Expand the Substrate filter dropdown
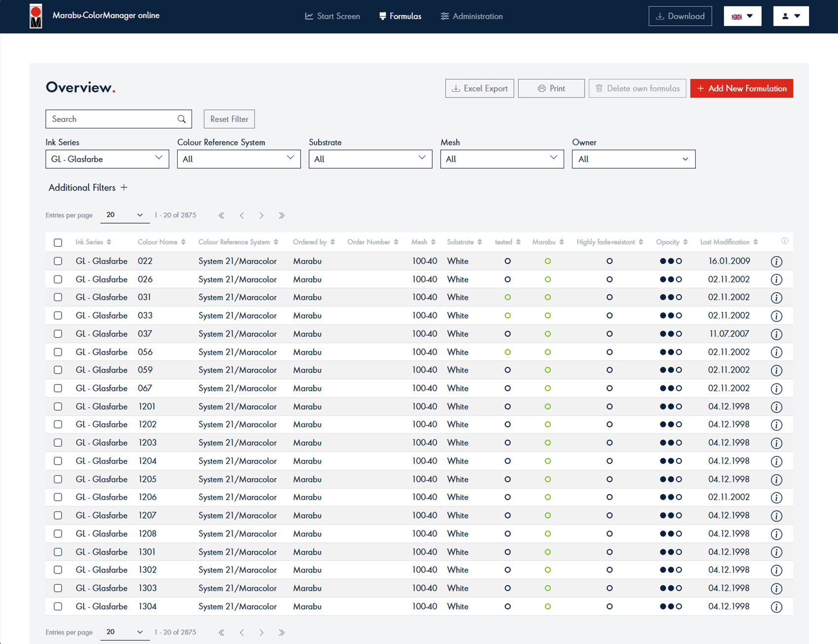 coord(370,159)
